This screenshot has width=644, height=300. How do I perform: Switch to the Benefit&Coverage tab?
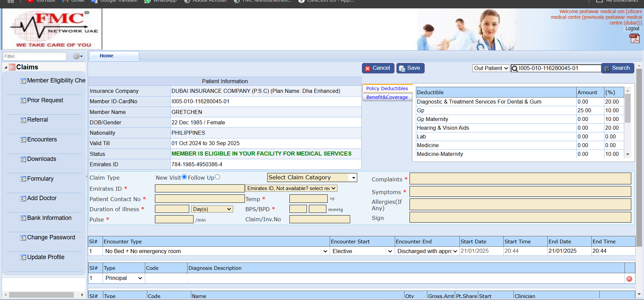(x=387, y=97)
